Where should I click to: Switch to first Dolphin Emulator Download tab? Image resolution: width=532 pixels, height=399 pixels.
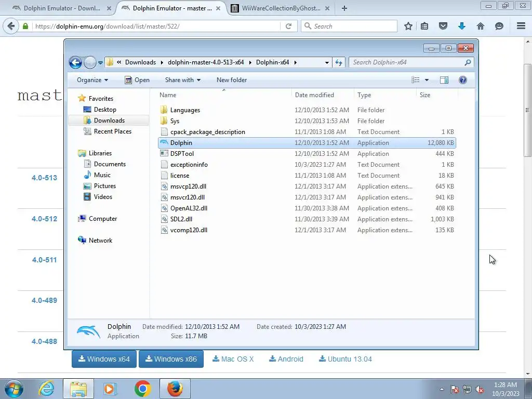pyautogui.click(x=61, y=8)
